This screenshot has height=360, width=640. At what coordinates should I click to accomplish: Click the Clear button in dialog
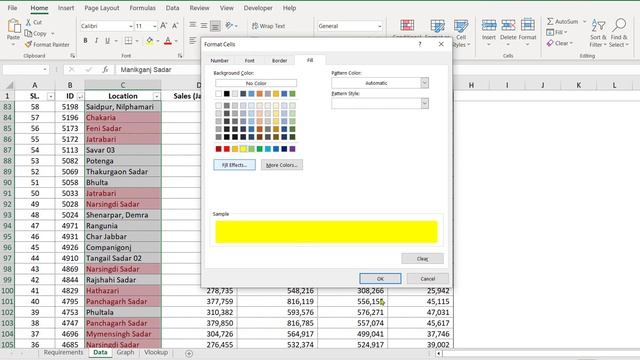coord(422,259)
